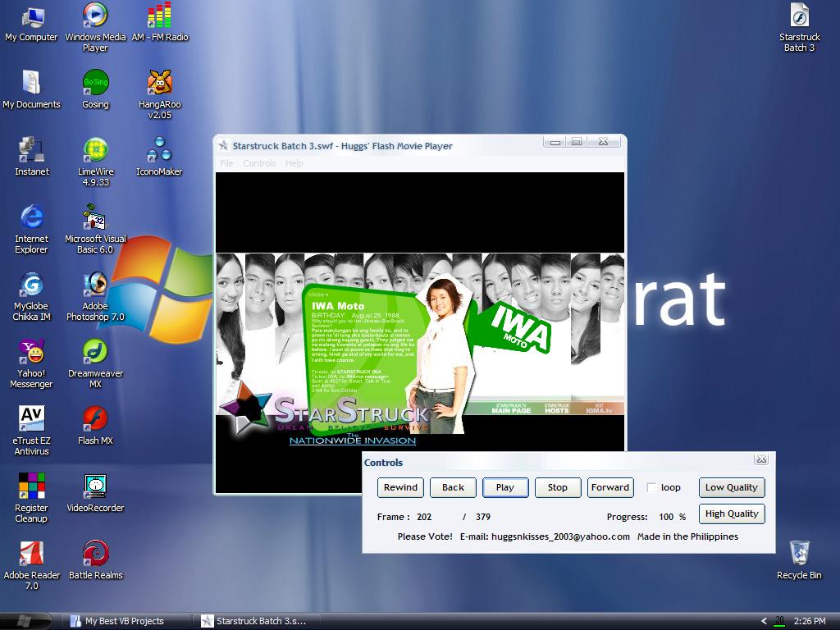This screenshot has height=630, width=840.
Task: Switch to High Quality
Action: tap(731, 514)
